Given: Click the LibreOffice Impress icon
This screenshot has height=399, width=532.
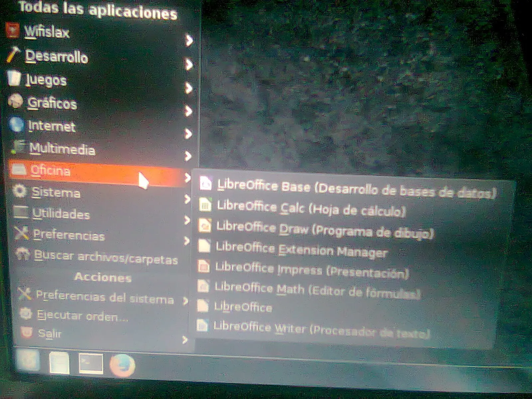Looking at the screenshot, I should pos(203,266).
